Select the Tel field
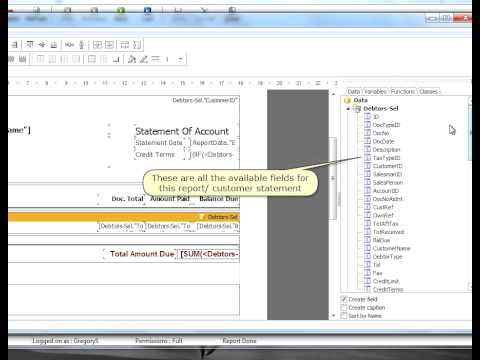Image resolution: width=480 pixels, height=360 pixels. (x=372, y=265)
